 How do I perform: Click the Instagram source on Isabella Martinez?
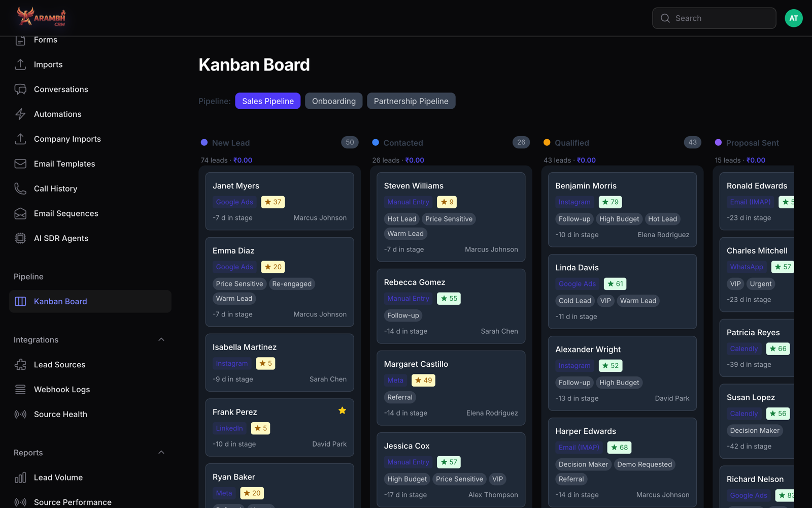pos(232,364)
